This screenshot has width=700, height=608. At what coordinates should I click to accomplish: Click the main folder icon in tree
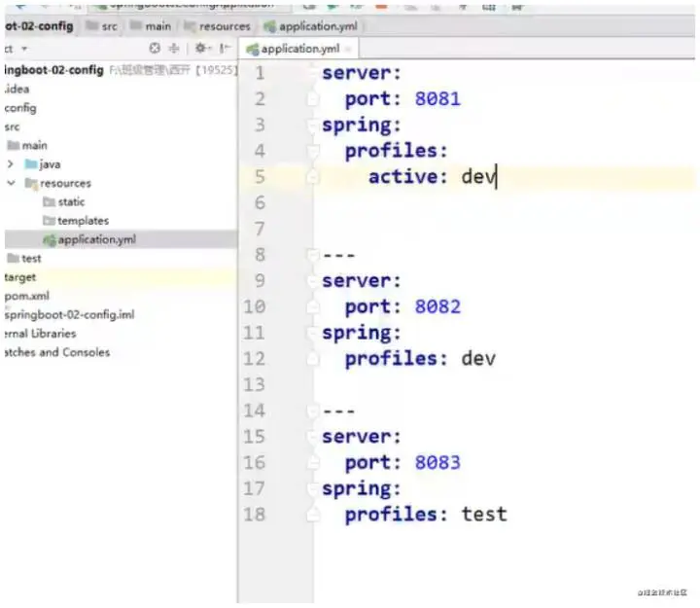[13, 146]
